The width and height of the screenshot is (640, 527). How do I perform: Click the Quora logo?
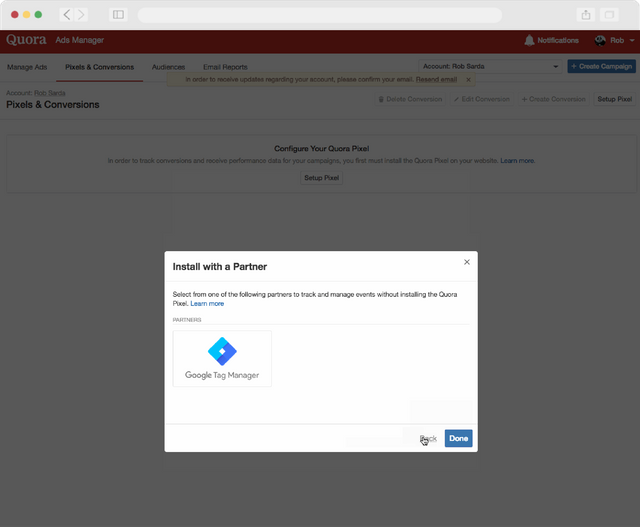26,40
